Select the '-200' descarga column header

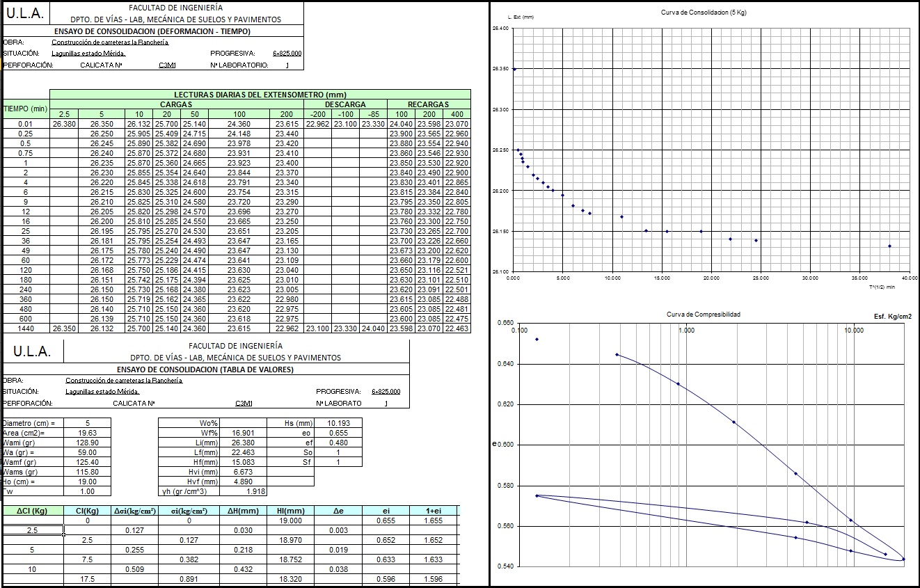pyautogui.click(x=317, y=114)
